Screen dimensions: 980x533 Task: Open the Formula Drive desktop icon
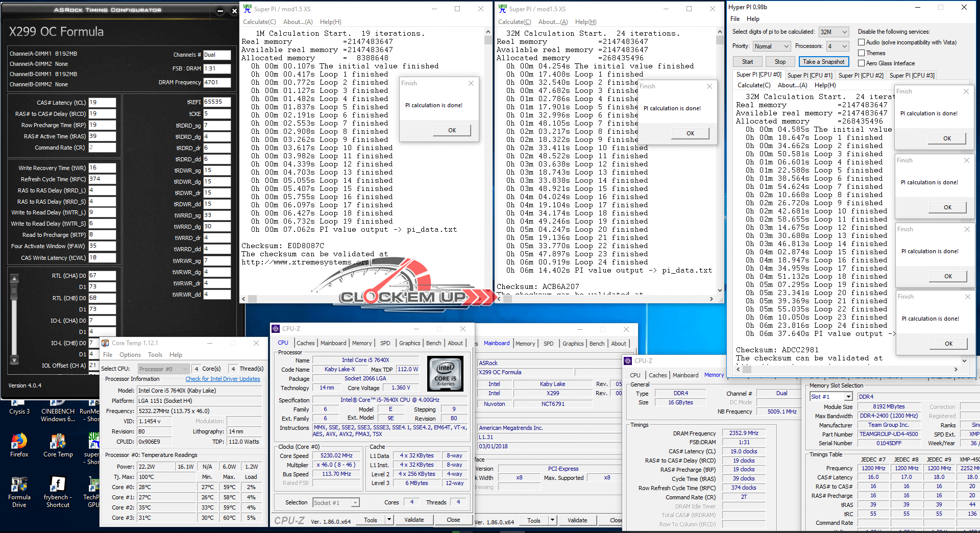click(19, 484)
